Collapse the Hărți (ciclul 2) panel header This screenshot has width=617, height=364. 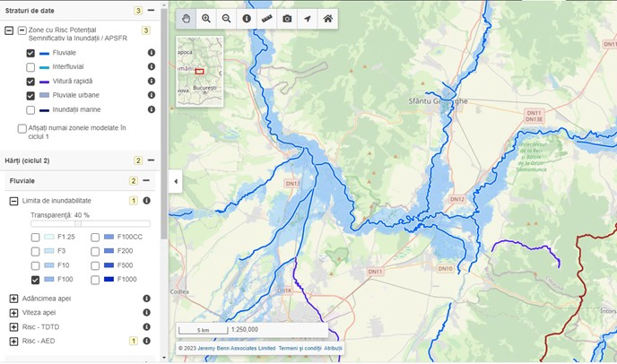(151, 160)
